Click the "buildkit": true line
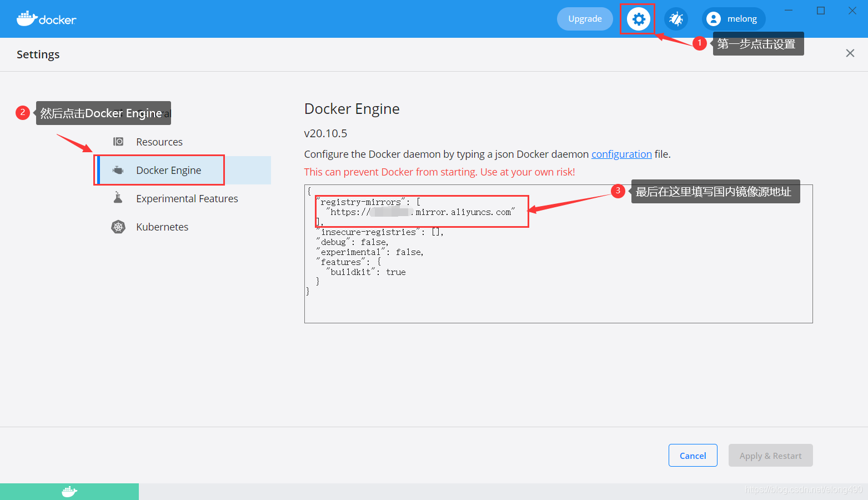 366,272
